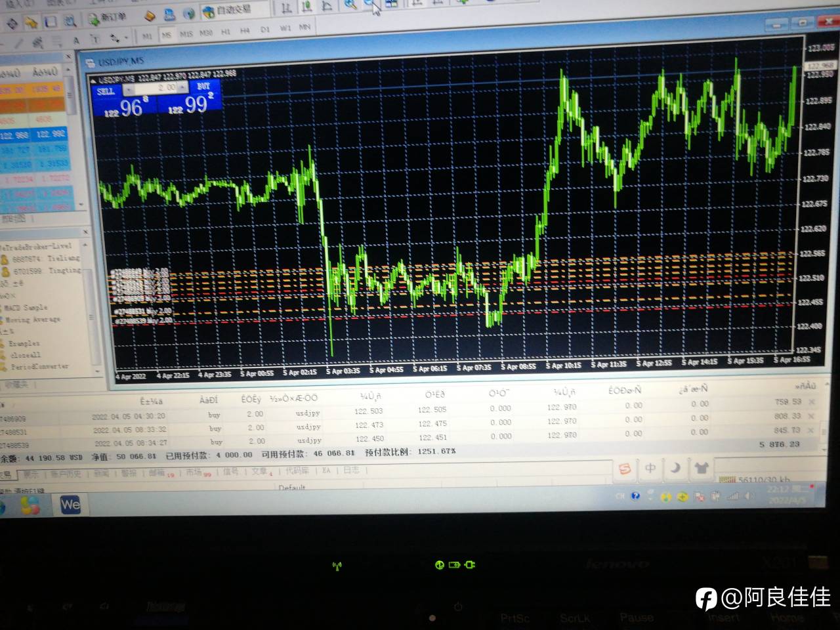The image size is (840, 630).
Task: Click the globe icon in the top toolbar
Action: click(189, 13)
